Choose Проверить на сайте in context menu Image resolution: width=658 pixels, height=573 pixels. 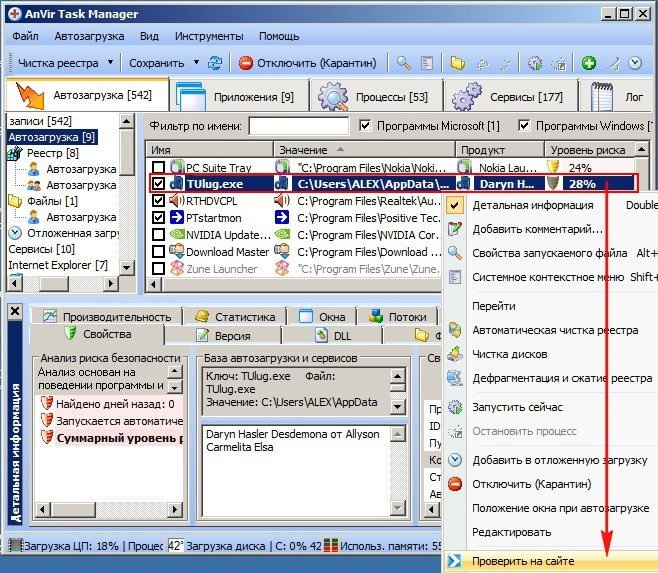(x=519, y=560)
